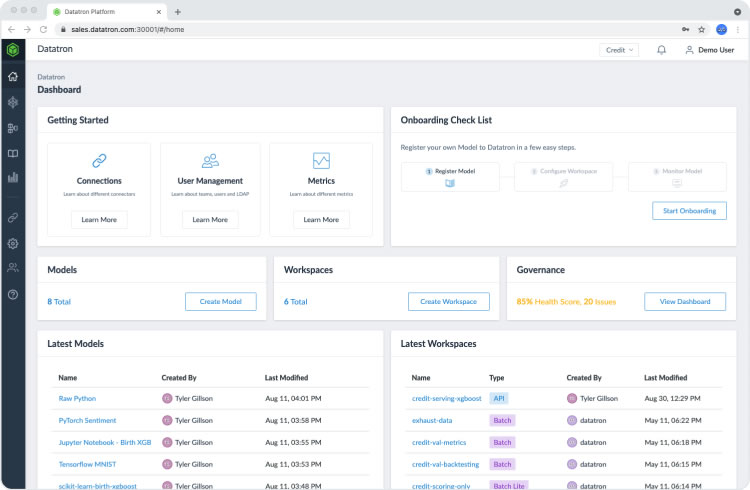The height and width of the screenshot is (490, 750).
Task: Click browser back arrow
Action: coord(11,29)
